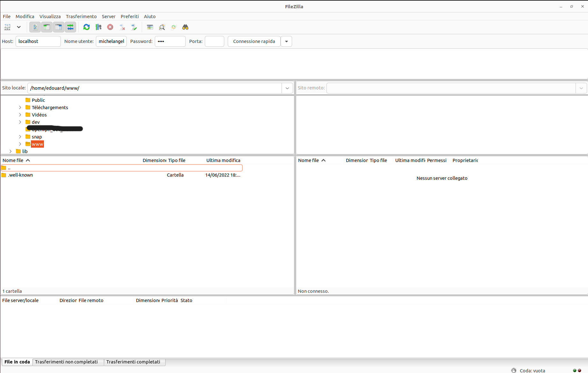Open the File menu
The width and height of the screenshot is (588, 373).
point(7,17)
